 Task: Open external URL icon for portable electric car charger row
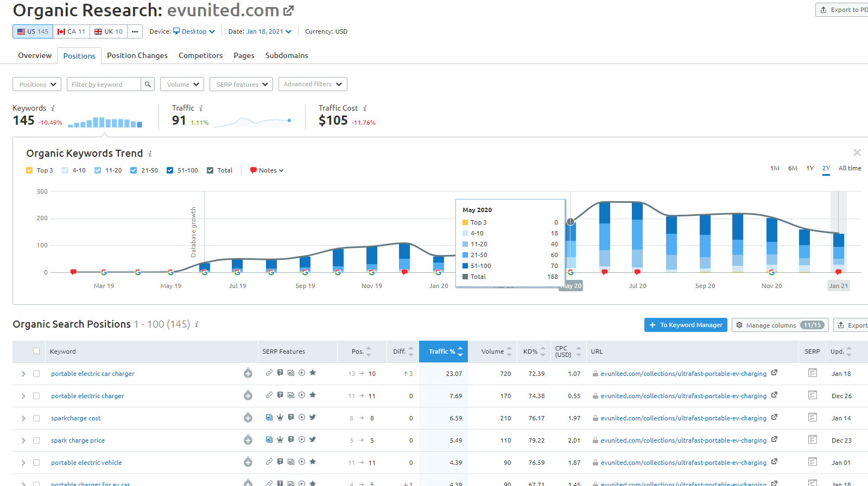(x=775, y=373)
